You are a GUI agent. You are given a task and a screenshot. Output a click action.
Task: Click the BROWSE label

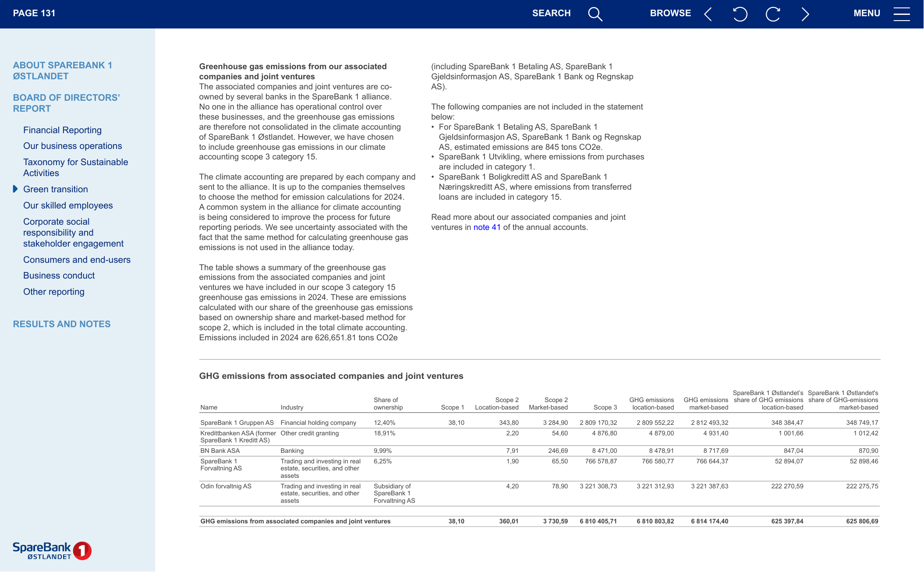[670, 13]
